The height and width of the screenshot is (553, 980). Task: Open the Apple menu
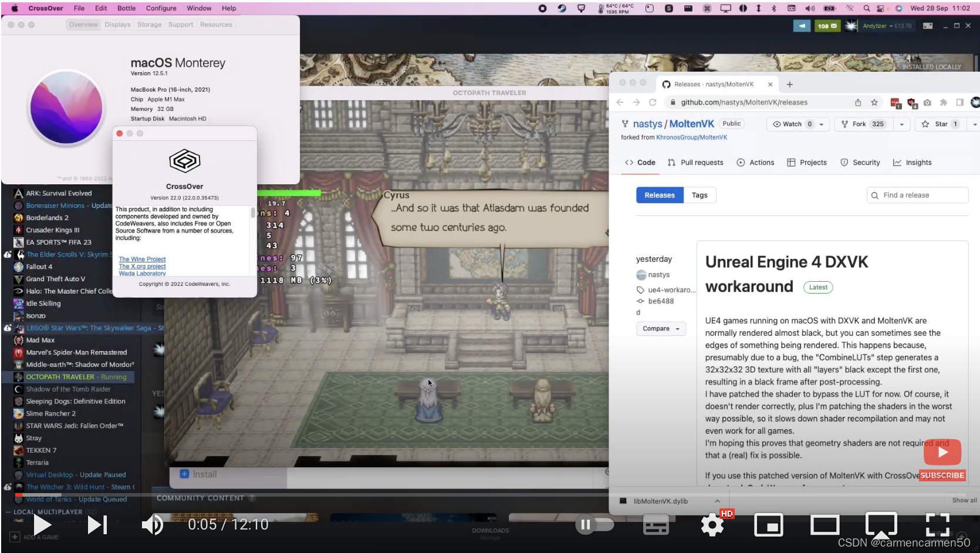15,8
